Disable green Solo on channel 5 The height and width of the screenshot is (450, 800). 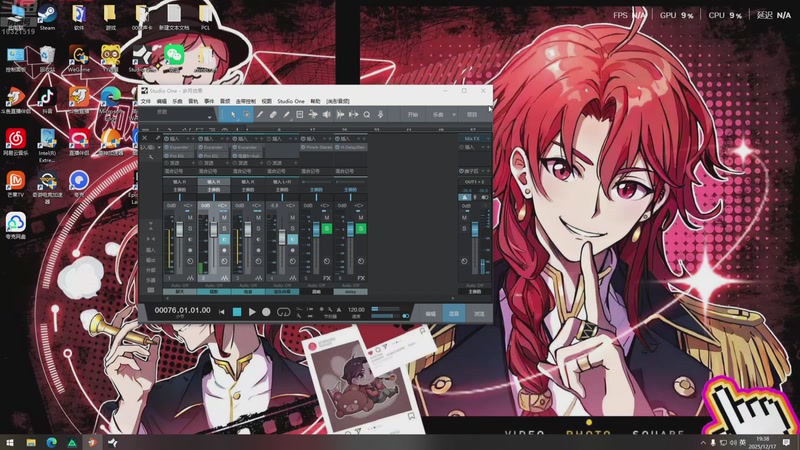327,229
